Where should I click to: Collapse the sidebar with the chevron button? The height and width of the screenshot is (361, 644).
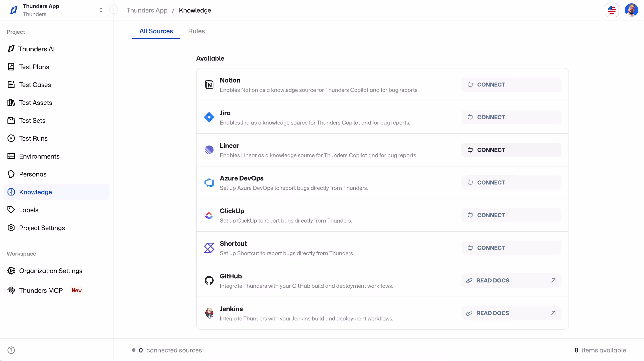pyautogui.click(x=114, y=10)
